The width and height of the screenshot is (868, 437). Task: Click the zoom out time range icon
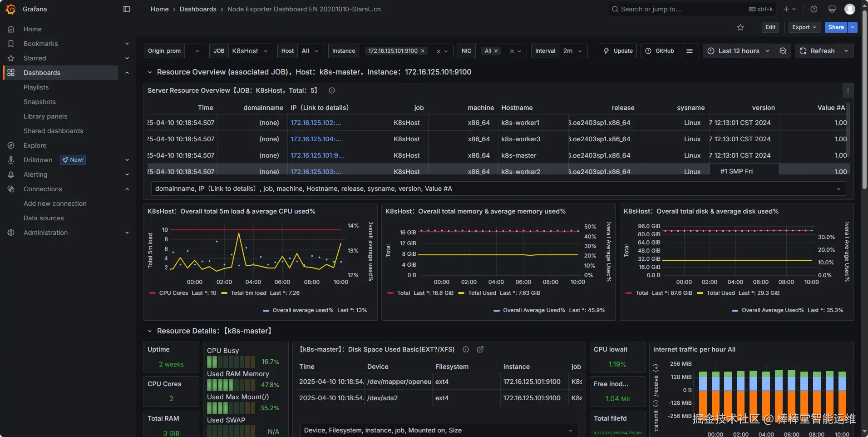coord(783,51)
